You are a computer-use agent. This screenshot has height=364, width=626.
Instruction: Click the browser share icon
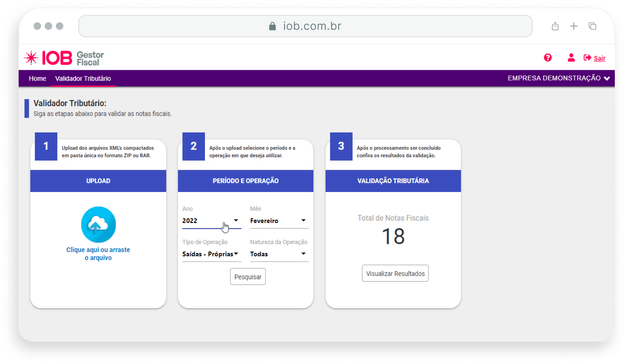[555, 26]
